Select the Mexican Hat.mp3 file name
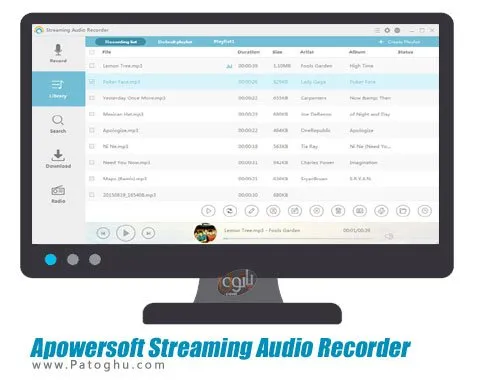Screen dimensions: 485x382 click(x=123, y=114)
